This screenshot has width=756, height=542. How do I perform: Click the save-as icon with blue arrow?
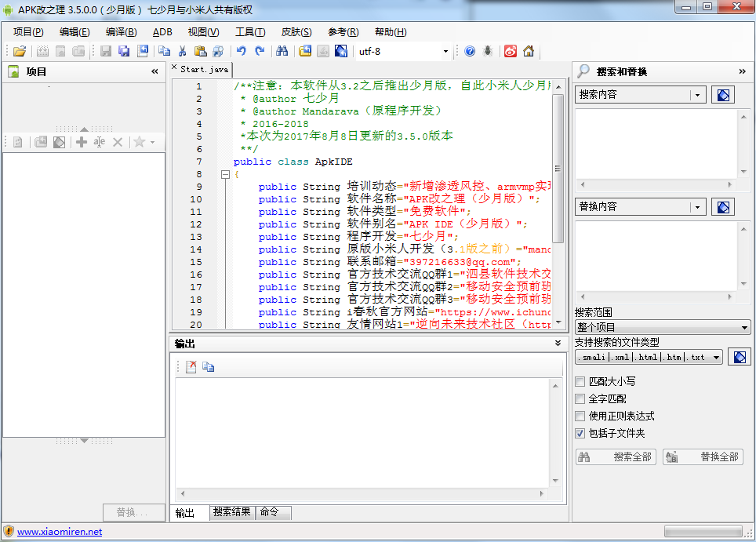(x=143, y=51)
